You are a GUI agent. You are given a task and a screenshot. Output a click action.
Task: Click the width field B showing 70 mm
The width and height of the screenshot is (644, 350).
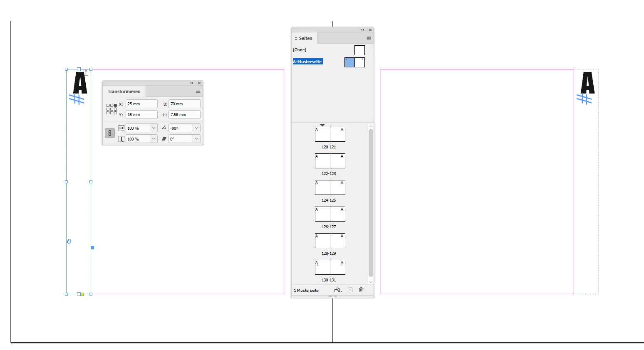[184, 104]
